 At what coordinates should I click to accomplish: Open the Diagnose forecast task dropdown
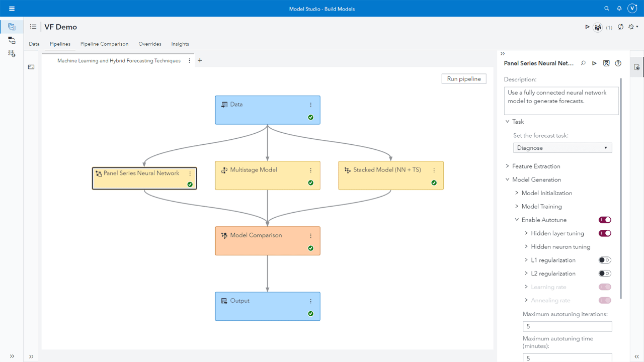click(x=562, y=147)
